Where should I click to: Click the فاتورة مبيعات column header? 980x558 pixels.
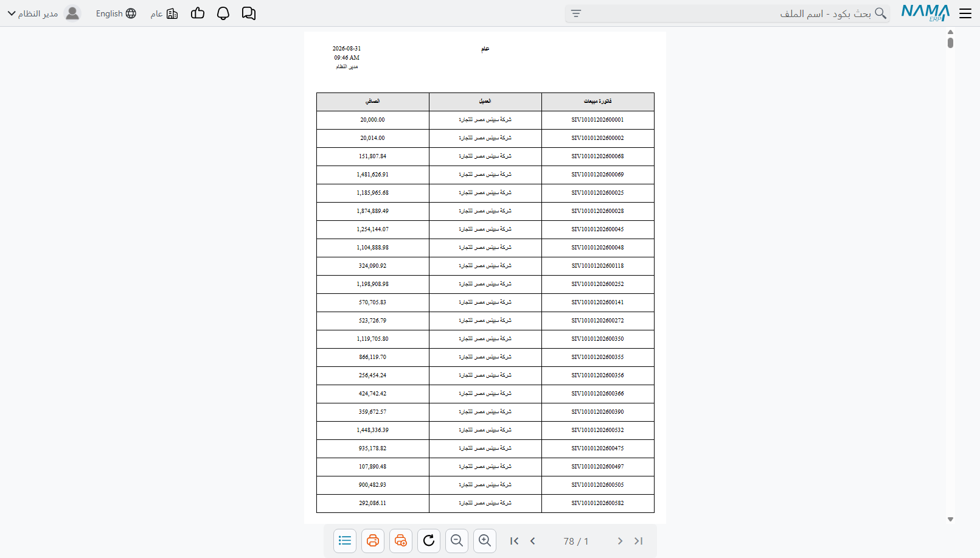(x=598, y=102)
